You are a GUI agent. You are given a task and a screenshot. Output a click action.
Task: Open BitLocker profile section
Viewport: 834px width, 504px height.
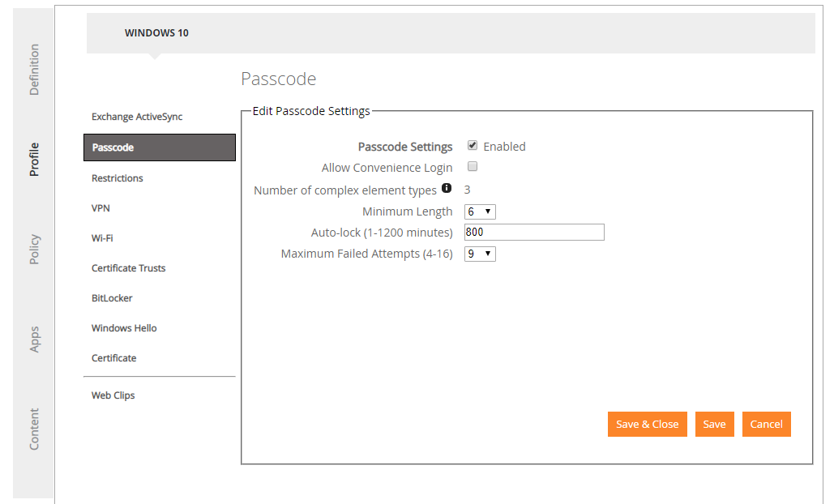112,298
